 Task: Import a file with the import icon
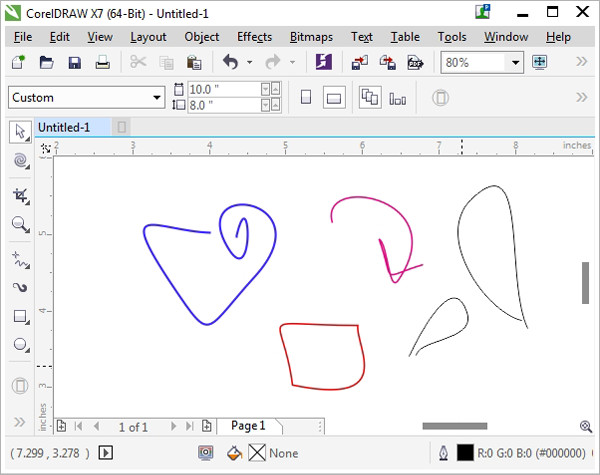coord(360,62)
